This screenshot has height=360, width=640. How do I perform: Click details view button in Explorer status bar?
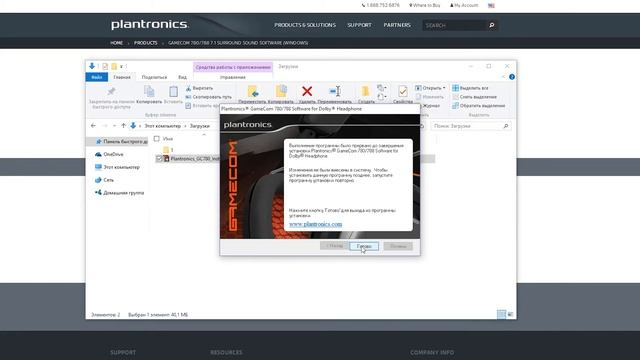tap(501, 314)
